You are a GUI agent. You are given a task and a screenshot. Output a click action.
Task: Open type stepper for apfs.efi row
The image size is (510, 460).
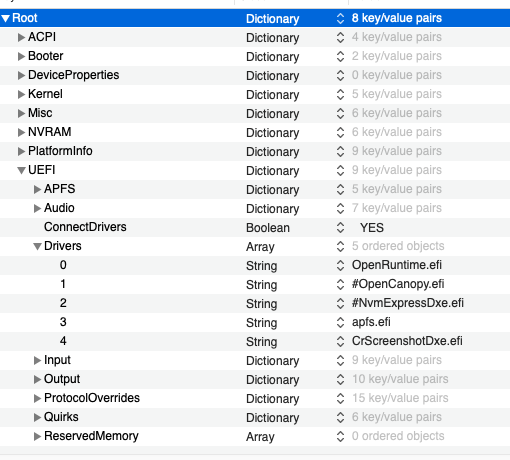tap(340, 322)
